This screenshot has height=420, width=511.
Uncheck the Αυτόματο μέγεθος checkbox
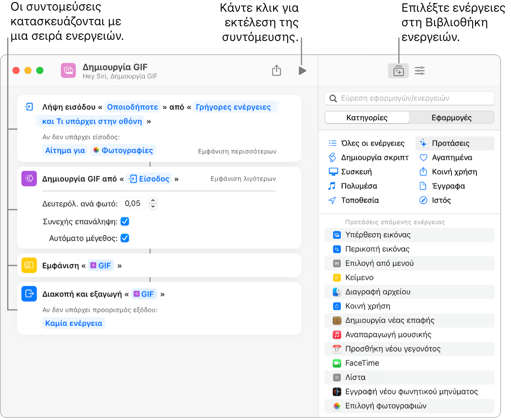(125, 238)
